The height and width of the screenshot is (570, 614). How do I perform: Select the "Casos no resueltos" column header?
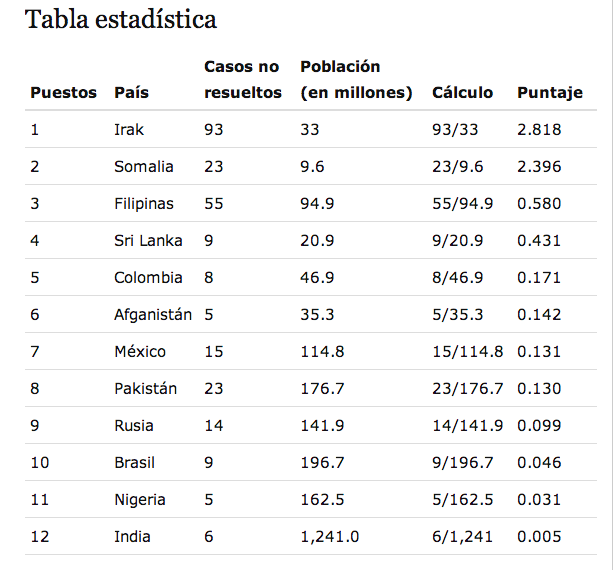[243, 80]
